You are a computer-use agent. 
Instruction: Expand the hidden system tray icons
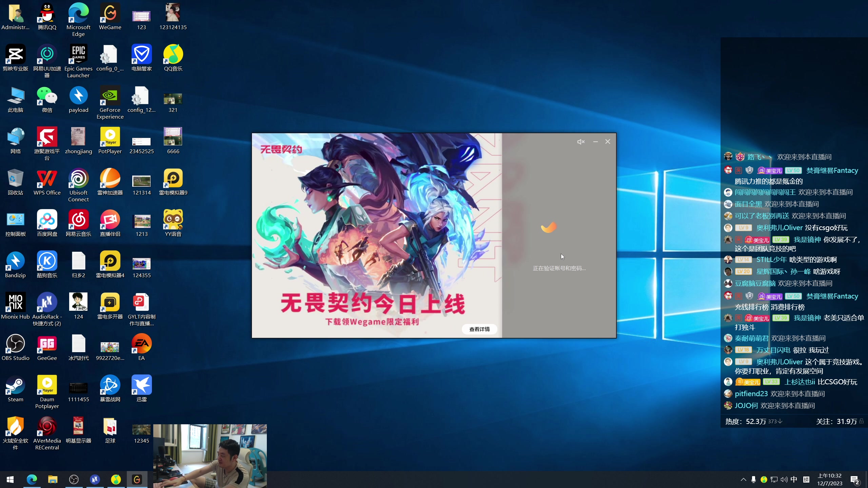click(x=743, y=480)
